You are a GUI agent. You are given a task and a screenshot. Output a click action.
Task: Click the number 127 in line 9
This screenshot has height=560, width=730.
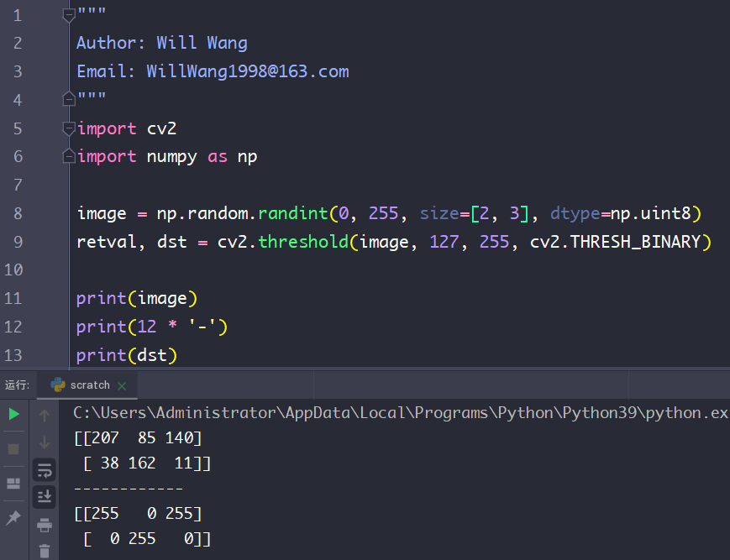(x=444, y=242)
